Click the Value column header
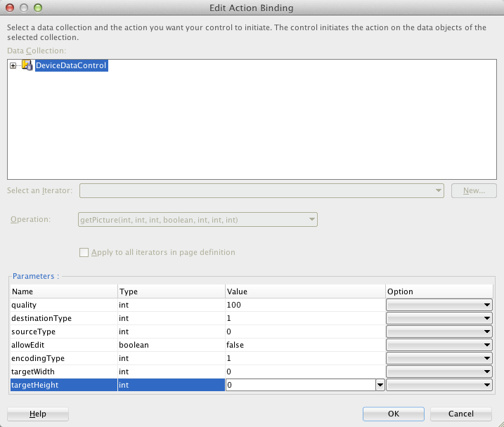 coord(305,291)
